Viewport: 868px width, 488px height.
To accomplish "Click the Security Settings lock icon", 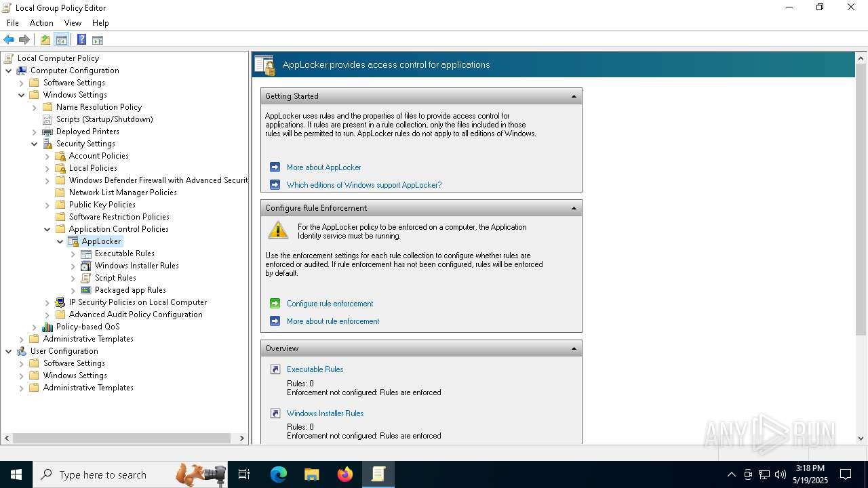I will tap(47, 144).
